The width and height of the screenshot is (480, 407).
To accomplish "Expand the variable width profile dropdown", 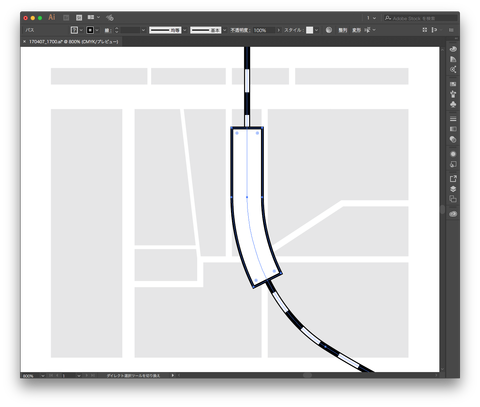I will click(x=185, y=30).
